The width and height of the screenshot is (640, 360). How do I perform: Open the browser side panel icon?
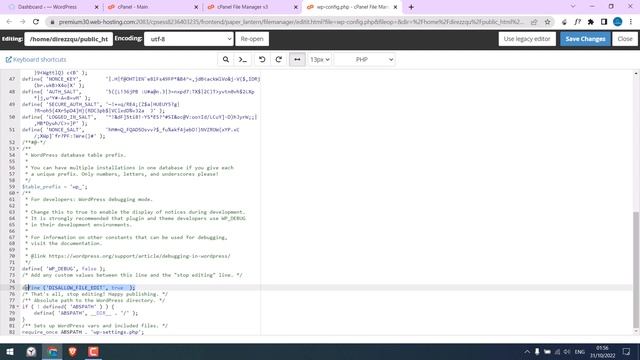(x=604, y=22)
